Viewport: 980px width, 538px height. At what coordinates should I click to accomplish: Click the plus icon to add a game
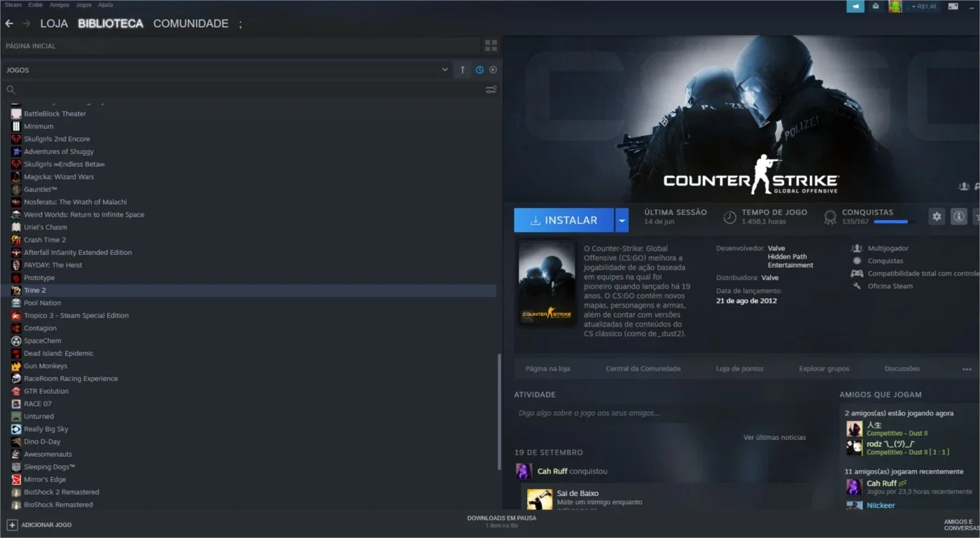tap(12, 525)
